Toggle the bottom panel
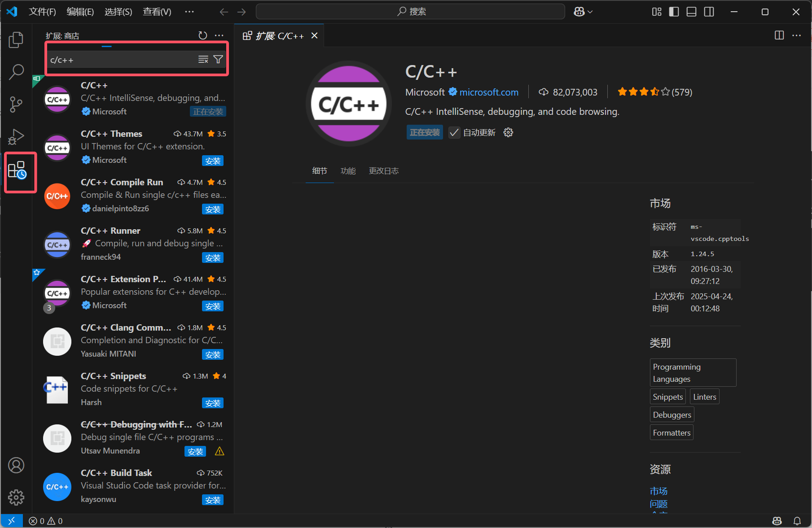Viewport: 812px width, 528px height. pyautogui.click(x=691, y=12)
